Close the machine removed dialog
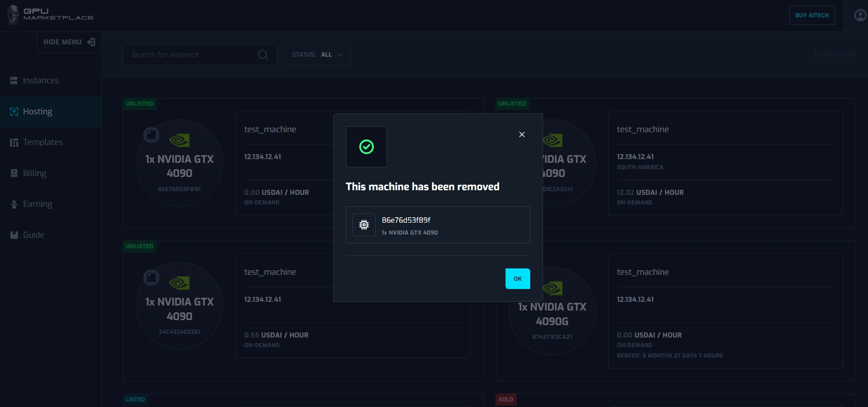This screenshot has height=407, width=868. [x=522, y=134]
